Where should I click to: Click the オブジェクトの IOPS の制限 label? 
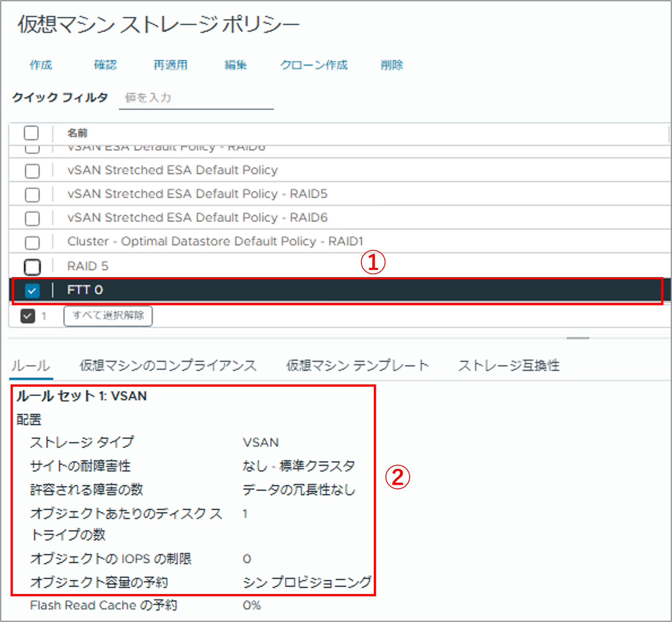(x=111, y=559)
